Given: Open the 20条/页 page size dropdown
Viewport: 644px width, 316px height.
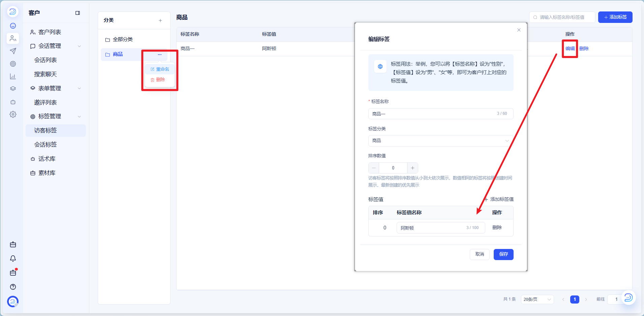Looking at the screenshot, I should [x=537, y=299].
